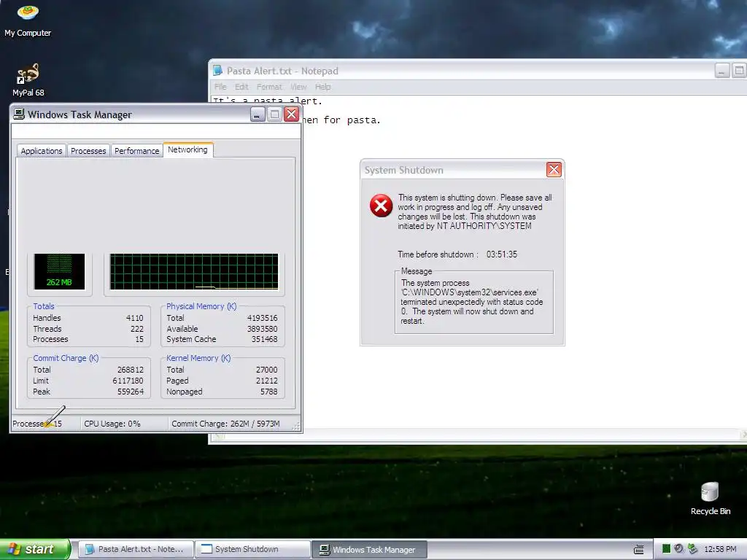Image resolution: width=747 pixels, height=560 pixels.
Task: Click the shutdown countdown 03:51:35
Action: tap(502, 254)
